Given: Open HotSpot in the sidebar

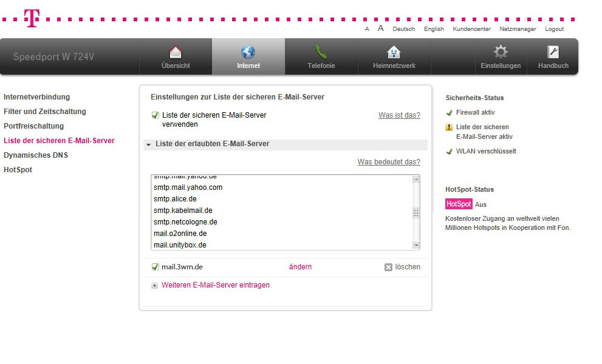Looking at the screenshot, I should click(x=18, y=170).
